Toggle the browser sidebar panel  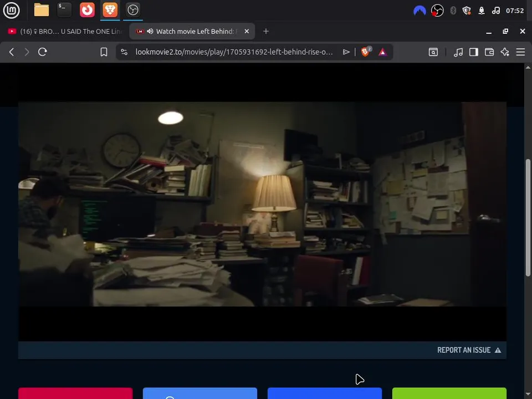474,52
